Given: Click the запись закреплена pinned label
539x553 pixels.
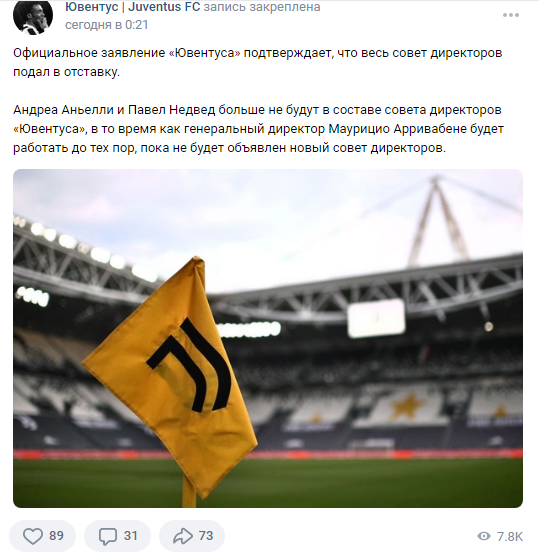Looking at the screenshot, I should (x=262, y=6).
